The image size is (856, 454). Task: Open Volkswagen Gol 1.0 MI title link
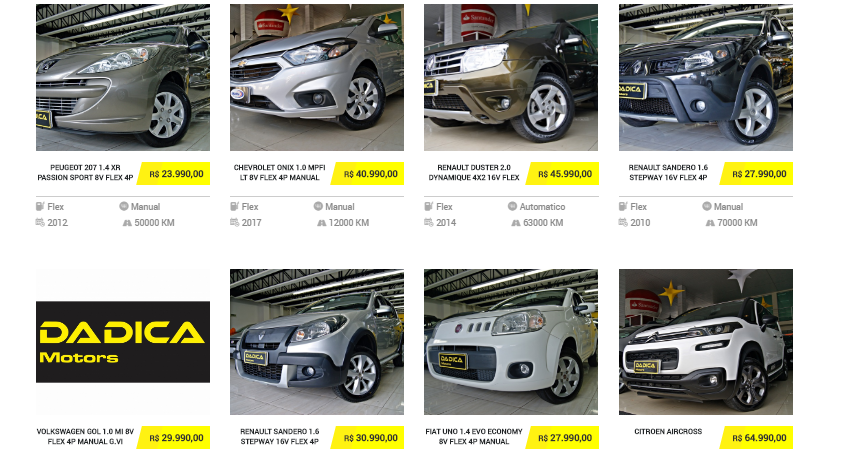point(85,437)
